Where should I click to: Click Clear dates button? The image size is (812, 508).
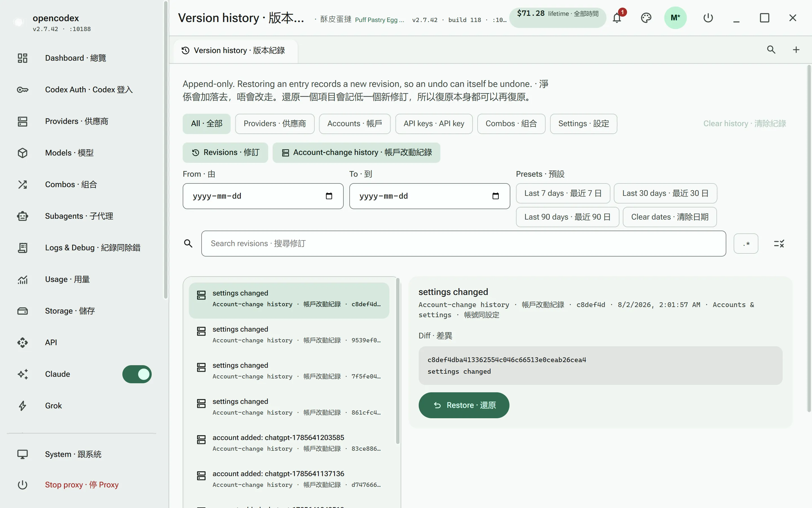tap(669, 217)
